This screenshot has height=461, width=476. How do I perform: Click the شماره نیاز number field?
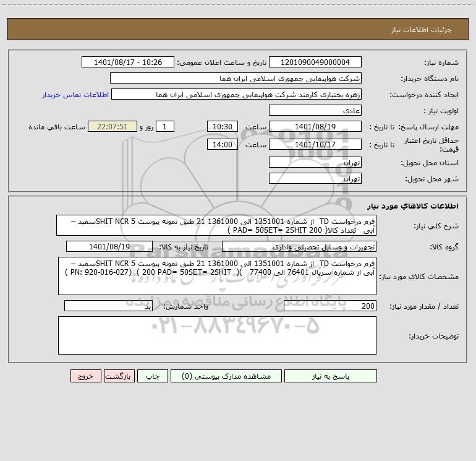click(315, 62)
